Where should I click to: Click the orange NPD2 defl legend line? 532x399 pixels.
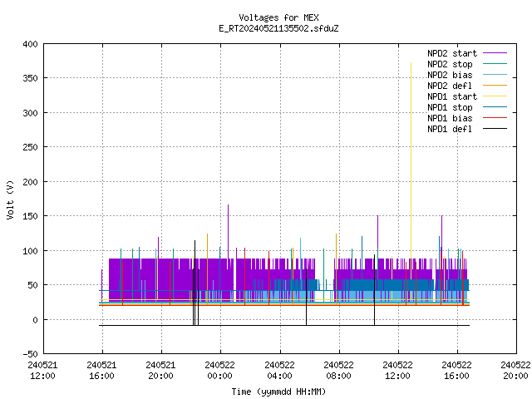pos(495,86)
